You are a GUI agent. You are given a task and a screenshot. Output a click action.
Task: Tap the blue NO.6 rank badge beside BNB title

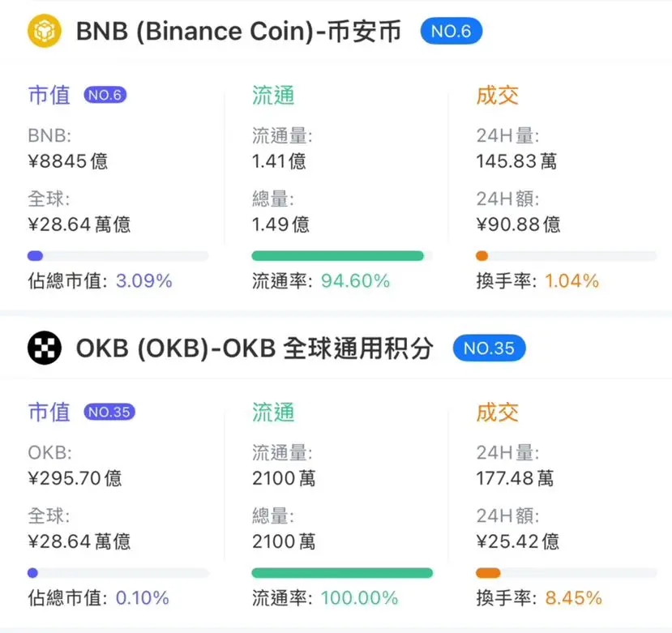452,31
